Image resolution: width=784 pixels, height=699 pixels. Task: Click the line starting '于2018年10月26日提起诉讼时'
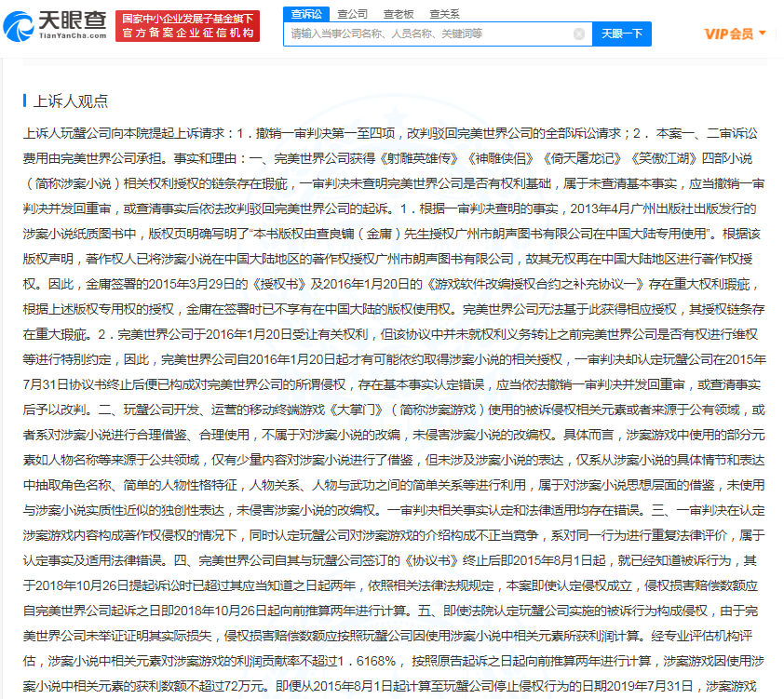point(390,585)
